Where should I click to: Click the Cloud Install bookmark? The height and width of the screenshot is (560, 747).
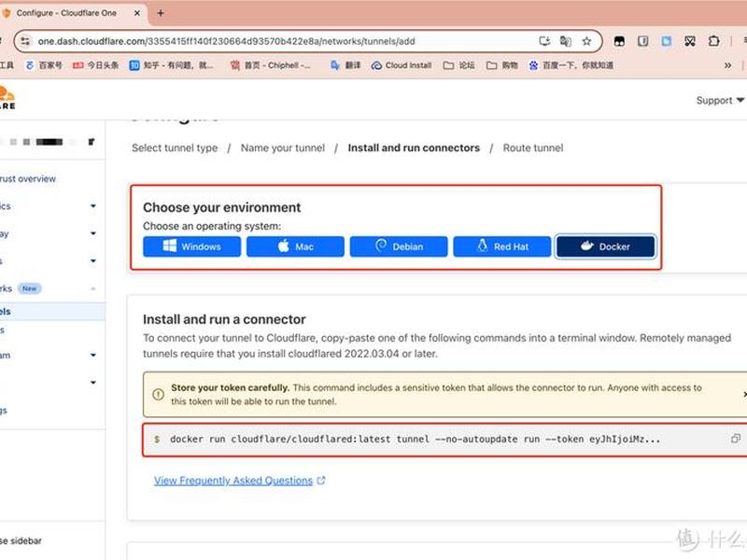coord(402,65)
